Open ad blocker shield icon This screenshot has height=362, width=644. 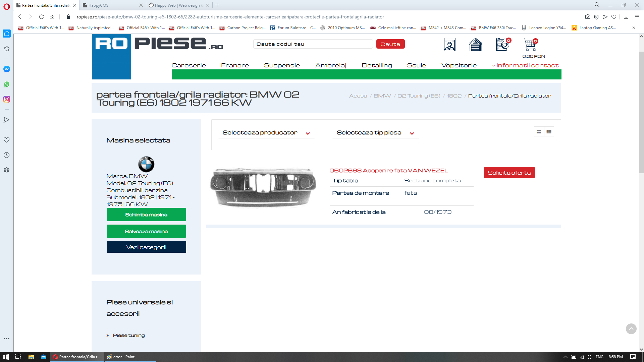pyautogui.click(x=596, y=17)
